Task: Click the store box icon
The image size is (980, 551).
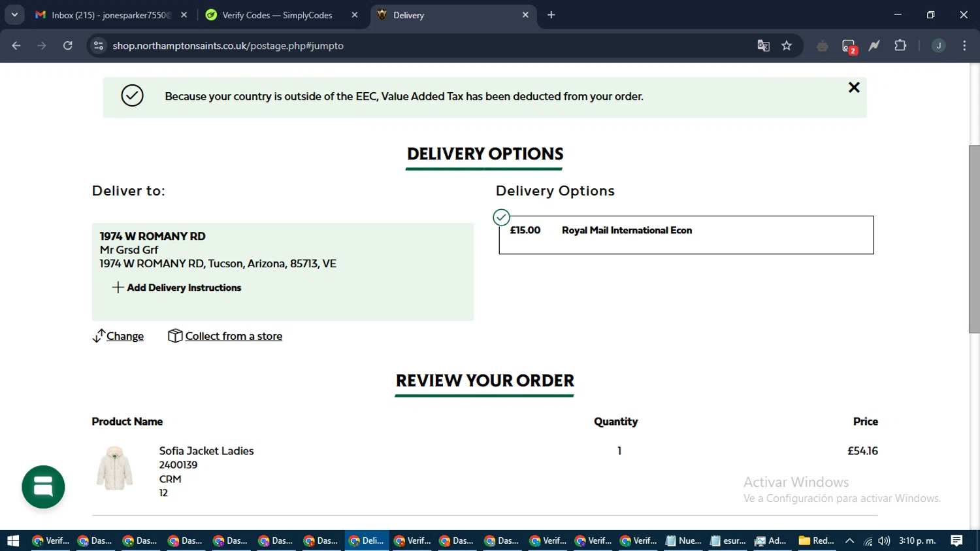Action: 174,335
